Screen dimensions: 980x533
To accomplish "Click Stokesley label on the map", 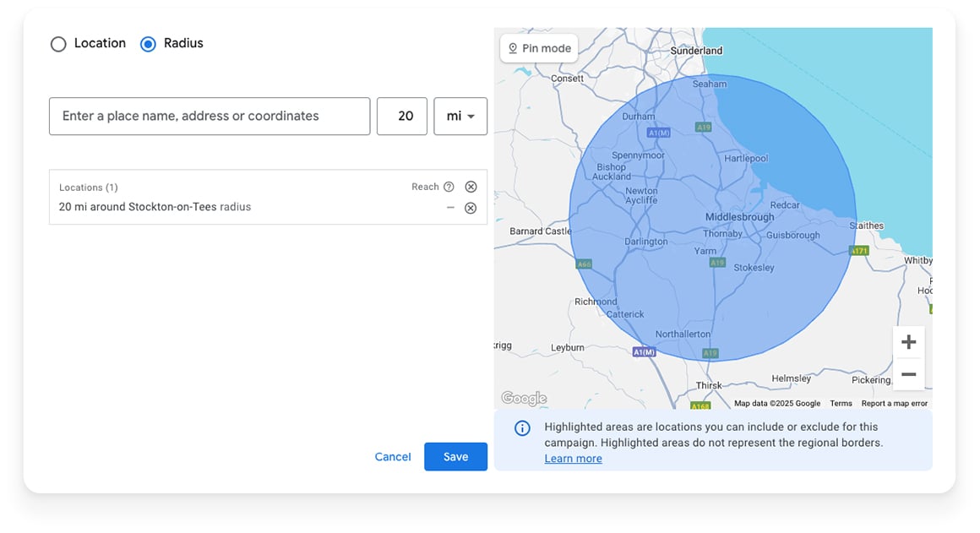I will click(x=754, y=268).
